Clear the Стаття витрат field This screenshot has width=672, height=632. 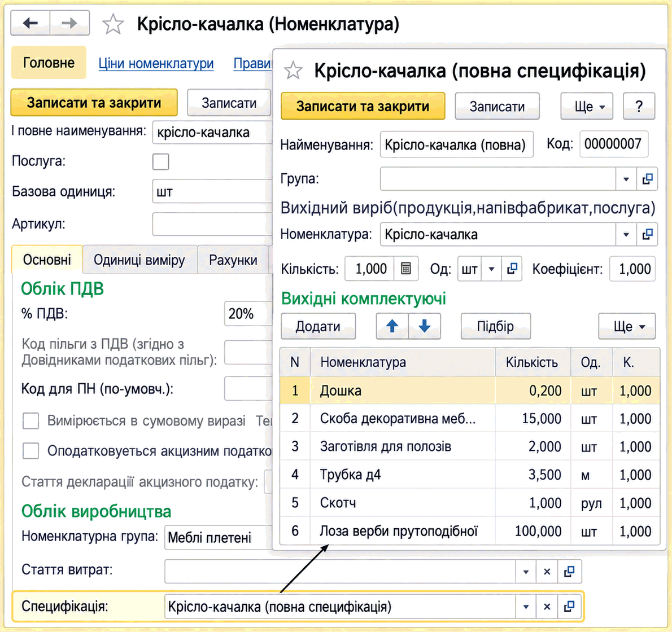click(x=547, y=571)
